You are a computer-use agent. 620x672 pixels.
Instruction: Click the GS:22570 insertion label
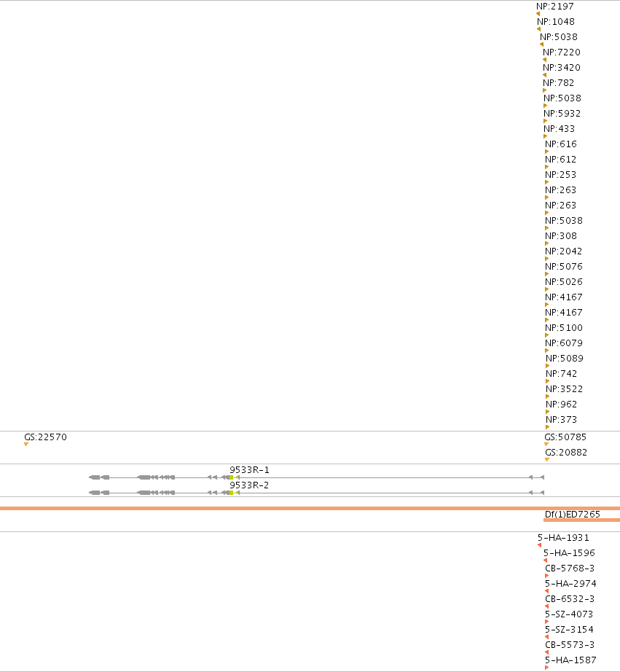[45, 437]
